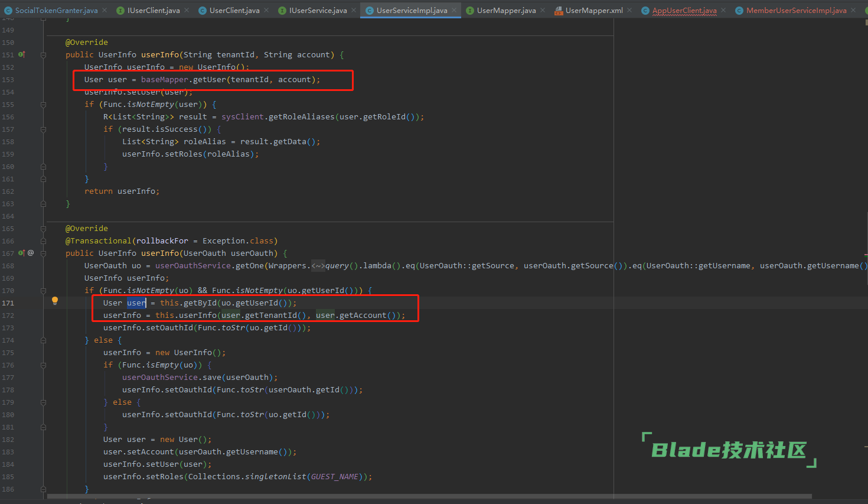Click the class icon on MemberUserServiceImpl.java tab

pyautogui.click(x=739, y=11)
